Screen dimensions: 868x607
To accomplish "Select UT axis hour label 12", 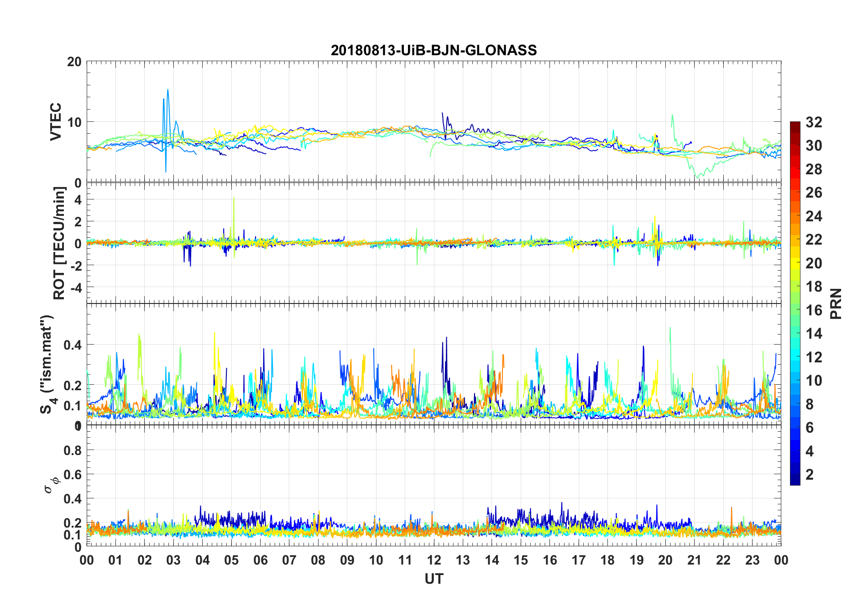I will click(434, 560).
